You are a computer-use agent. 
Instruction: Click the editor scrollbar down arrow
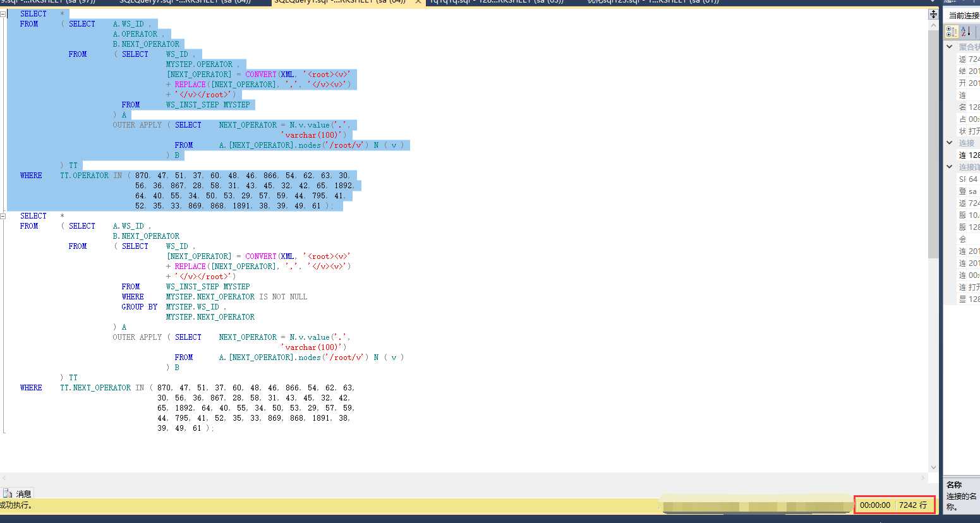coord(933,467)
